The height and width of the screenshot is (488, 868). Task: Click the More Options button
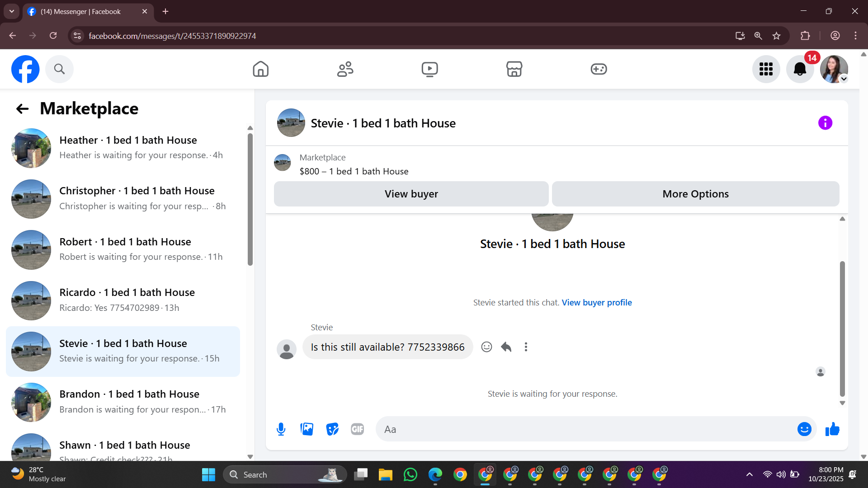(695, 194)
